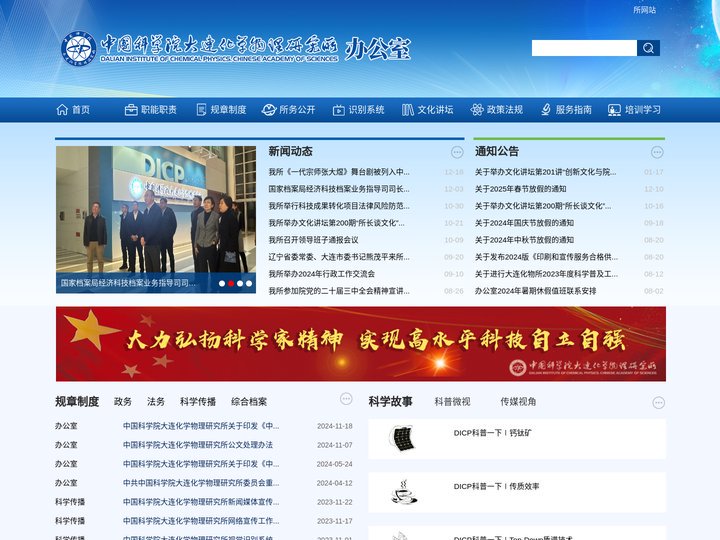Switch to the 政务 tab
This screenshot has width=720, height=540.
click(123, 401)
